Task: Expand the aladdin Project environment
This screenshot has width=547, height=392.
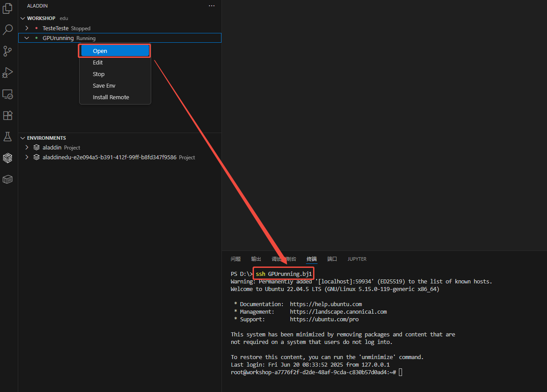Action: [27, 147]
